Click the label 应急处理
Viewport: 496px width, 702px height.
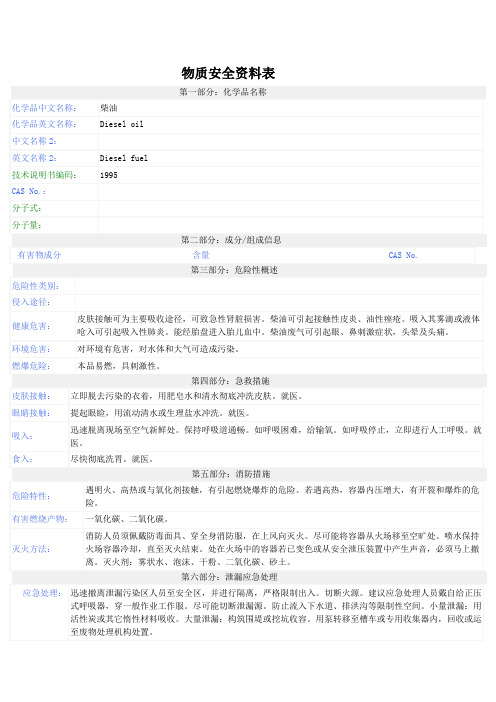click(x=42, y=594)
